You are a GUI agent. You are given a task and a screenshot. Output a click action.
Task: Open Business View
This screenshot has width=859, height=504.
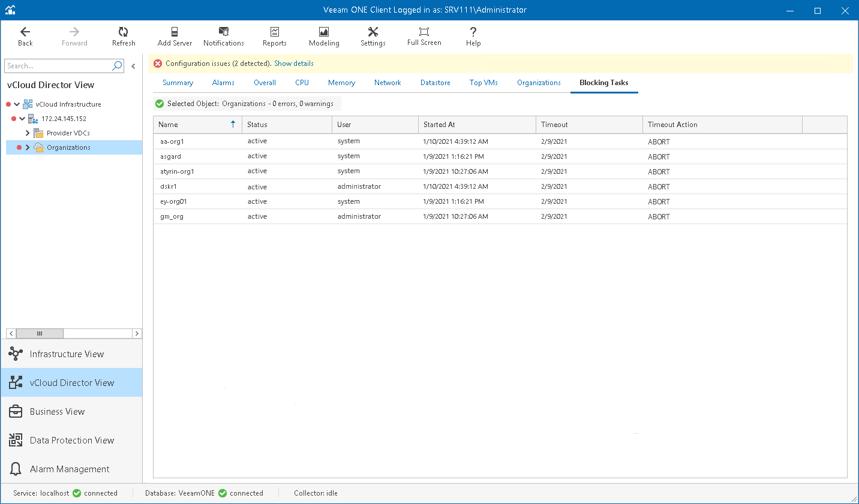[x=72, y=412]
